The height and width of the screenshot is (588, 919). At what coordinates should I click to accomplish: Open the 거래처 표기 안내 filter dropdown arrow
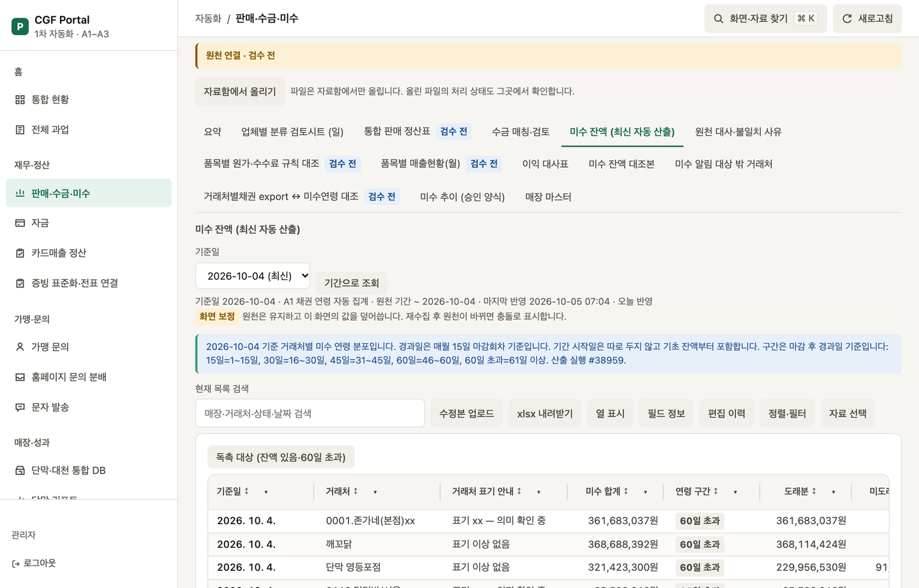[539, 492]
